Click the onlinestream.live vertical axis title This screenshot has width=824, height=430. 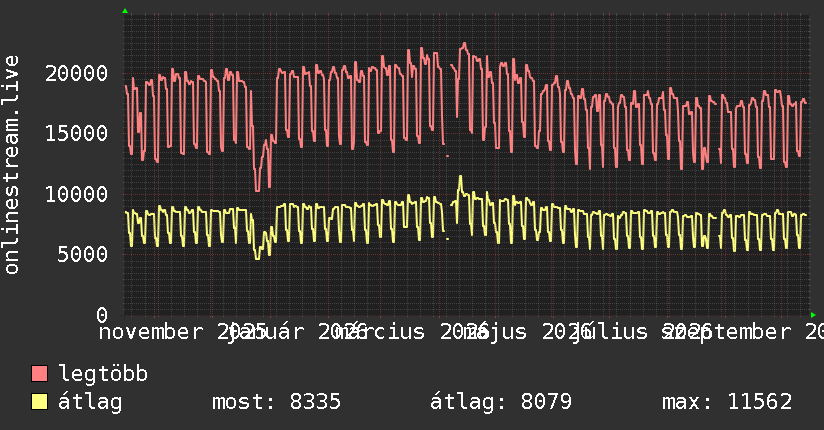coord(11,165)
